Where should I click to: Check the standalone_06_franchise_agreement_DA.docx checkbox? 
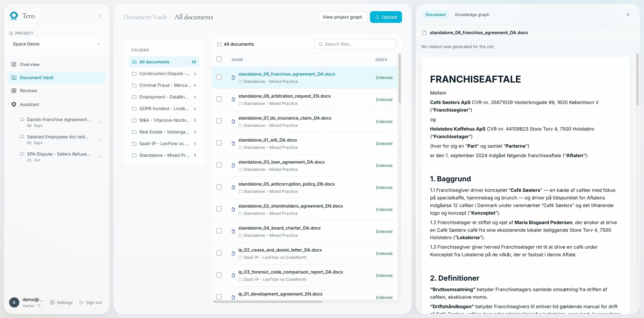tap(219, 77)
